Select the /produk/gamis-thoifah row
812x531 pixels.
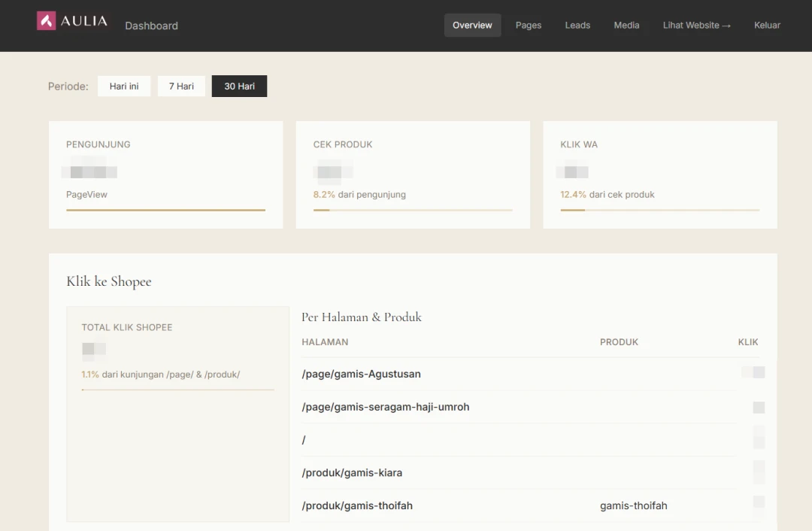530,505
